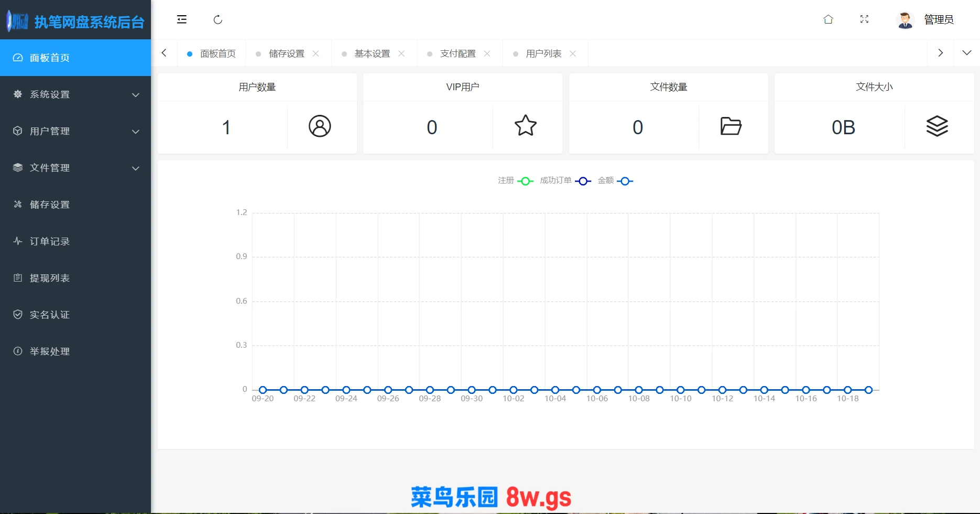
Task: Expand the 用户管理 sidebar menu
Action: click(75, 131)
